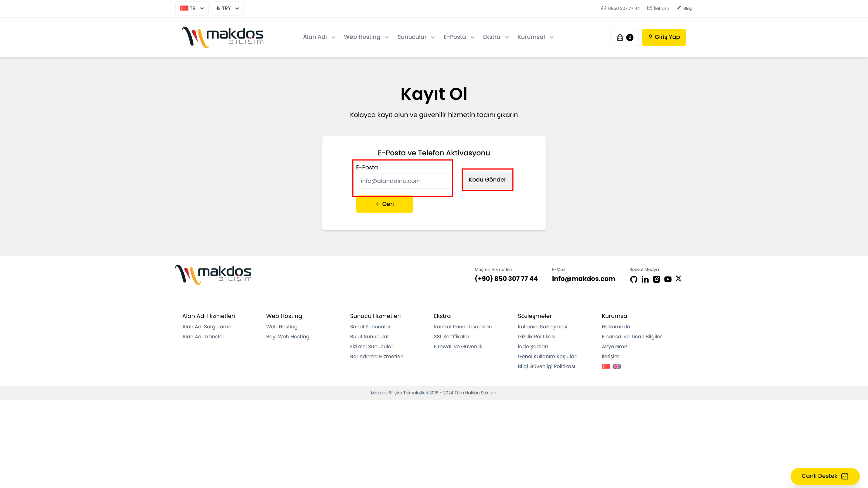Select the Turkish flag in footer

[606, 366]
